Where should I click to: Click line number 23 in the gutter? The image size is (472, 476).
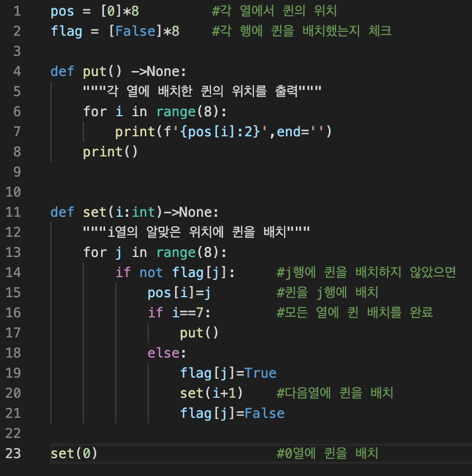13,453
